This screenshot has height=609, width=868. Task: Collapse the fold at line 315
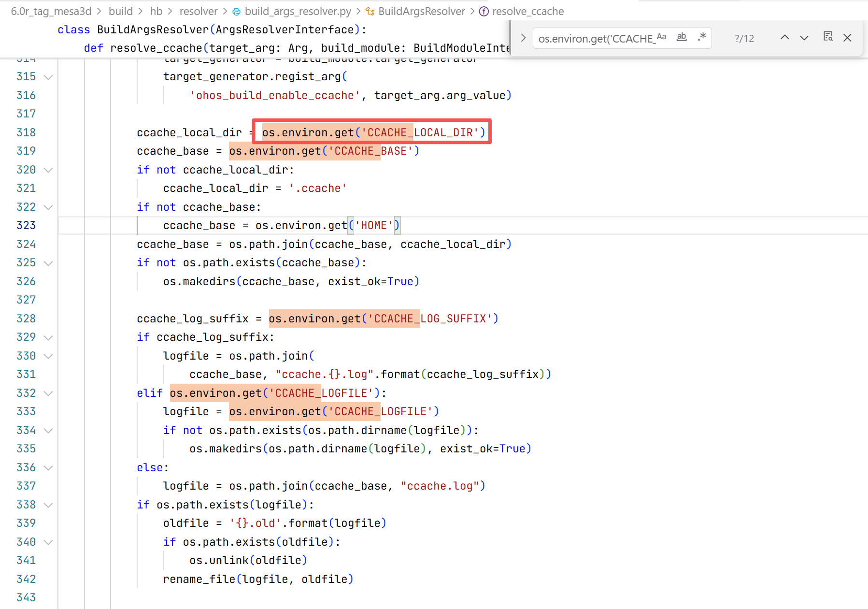click(x=48, y=77)
